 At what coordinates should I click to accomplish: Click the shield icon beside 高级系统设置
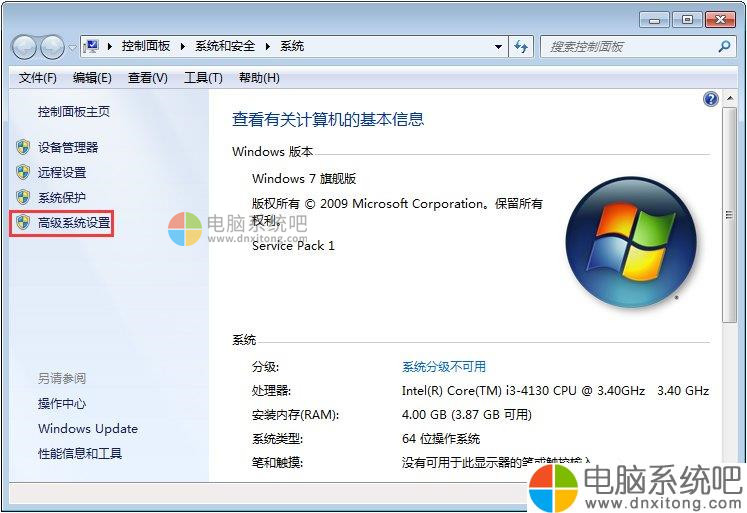click(x=23, y=222)
